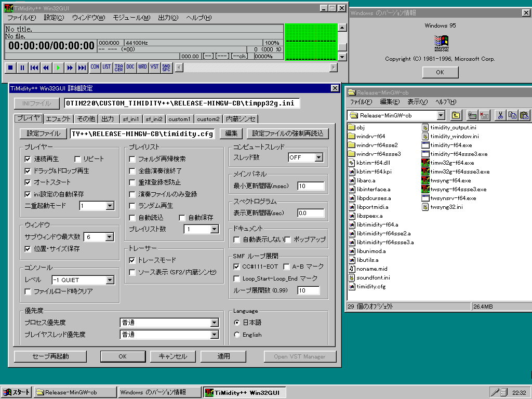Open Release-MinGW-cb folder path dropdown

click(441, 115)
